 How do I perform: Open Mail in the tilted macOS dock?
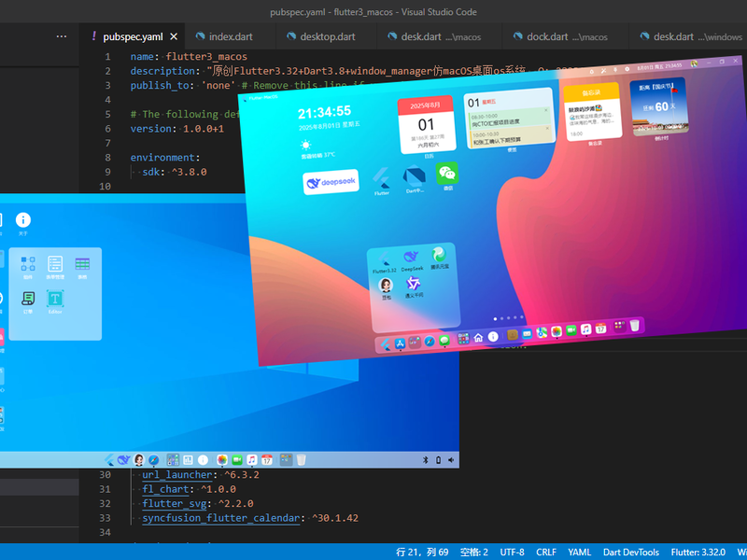(x=527, y=333)
